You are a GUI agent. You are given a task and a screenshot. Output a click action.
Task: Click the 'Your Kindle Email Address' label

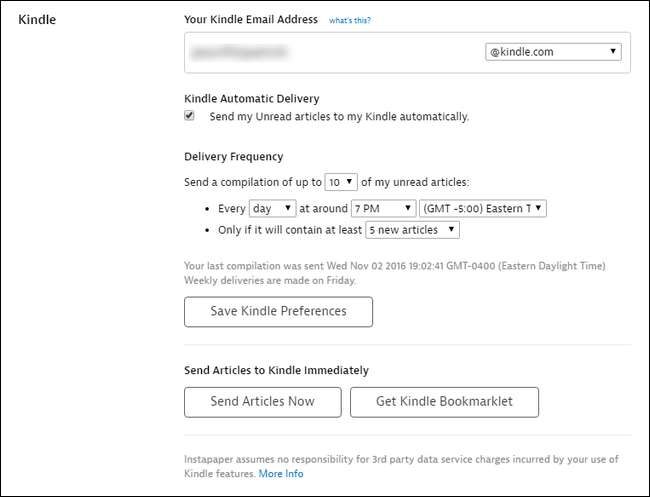251,19
